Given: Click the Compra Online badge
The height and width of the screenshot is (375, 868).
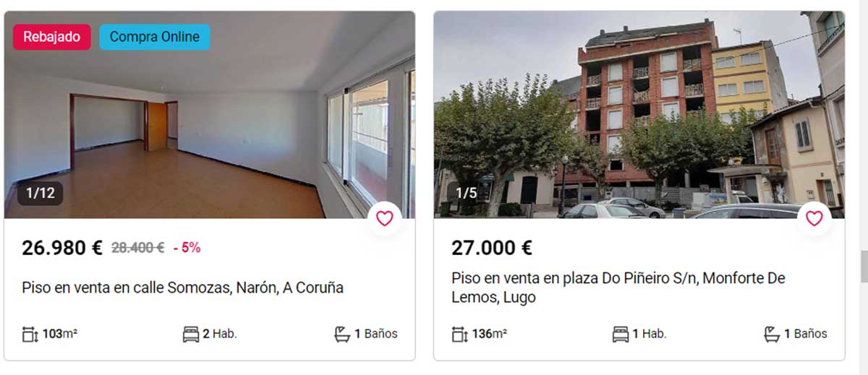Looking at the screenshot, I should click(x=154, y=37).
